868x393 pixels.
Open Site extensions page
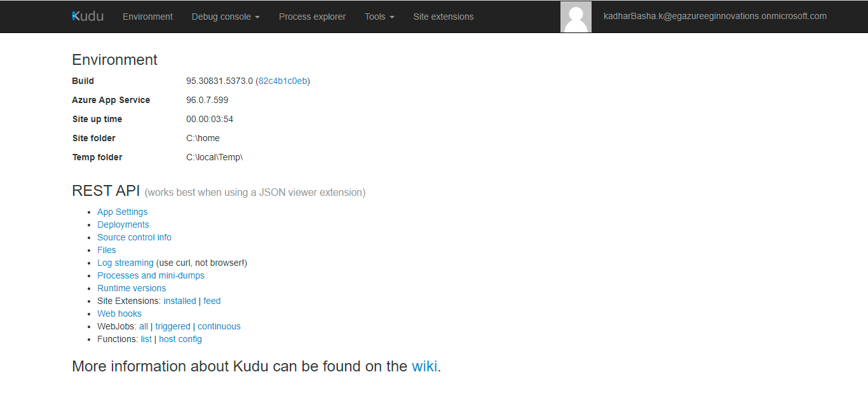443,17
